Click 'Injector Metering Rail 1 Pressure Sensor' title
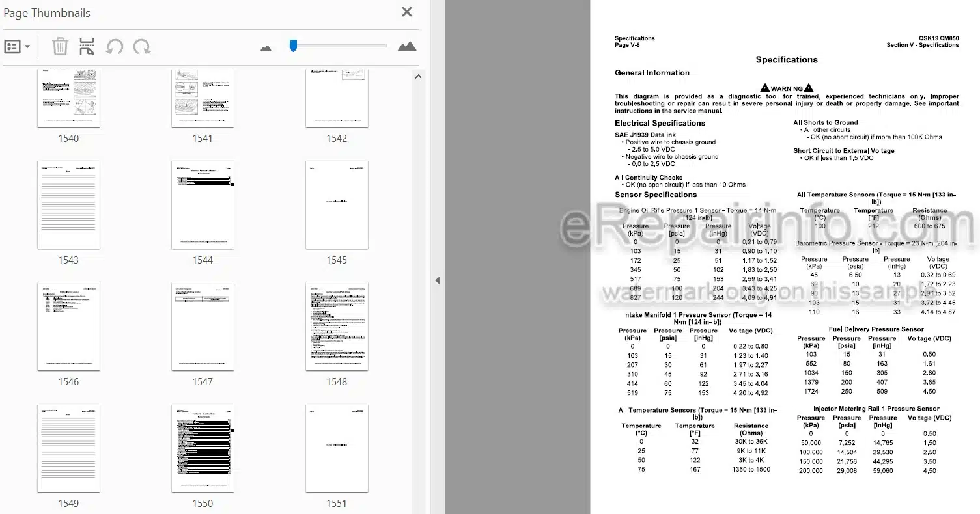Viewport: 980px width, 514px height. point(876,409)
